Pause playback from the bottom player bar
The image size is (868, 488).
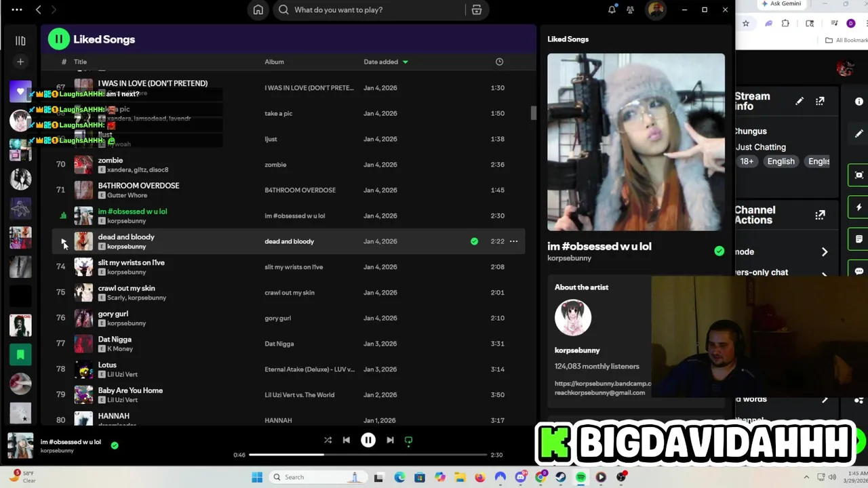tap(368, 440)
